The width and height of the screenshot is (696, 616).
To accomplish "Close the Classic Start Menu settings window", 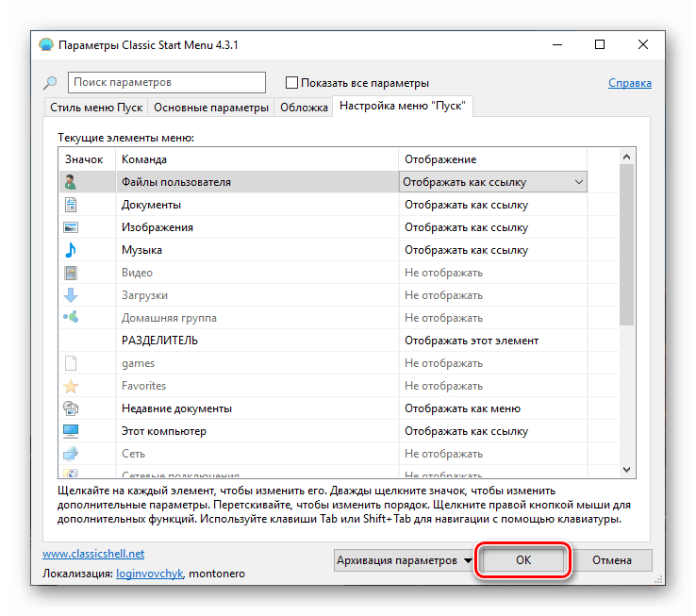I will click(x=643, y=44).
